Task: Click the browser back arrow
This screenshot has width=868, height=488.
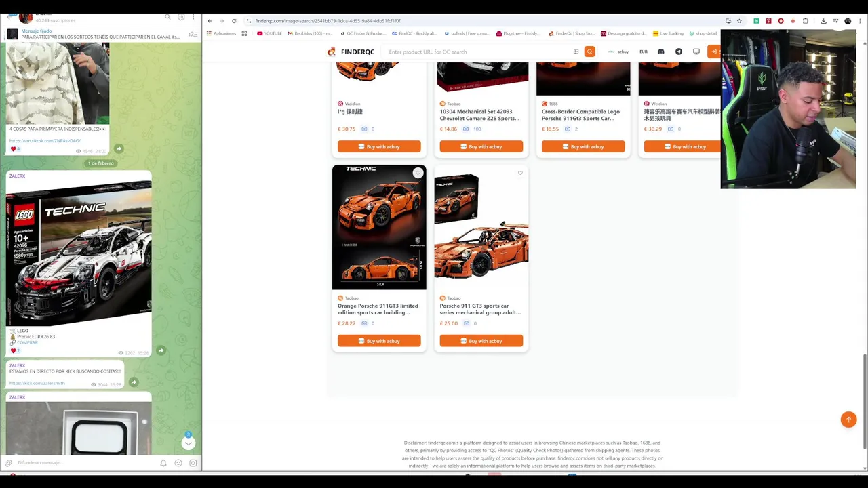Action: tap(210, 21)
